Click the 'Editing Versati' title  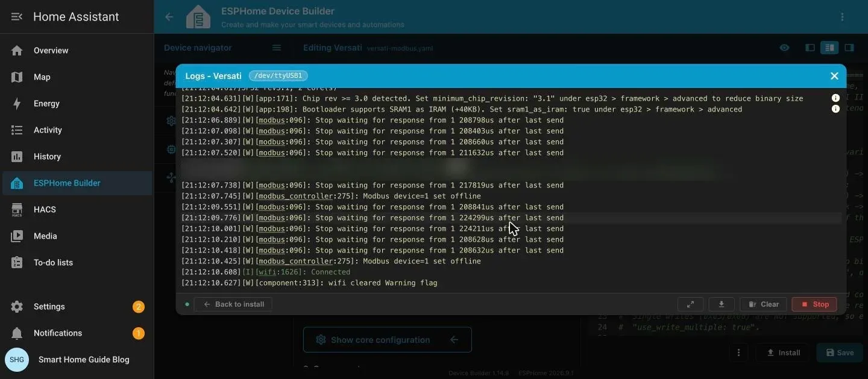(333, 48)
